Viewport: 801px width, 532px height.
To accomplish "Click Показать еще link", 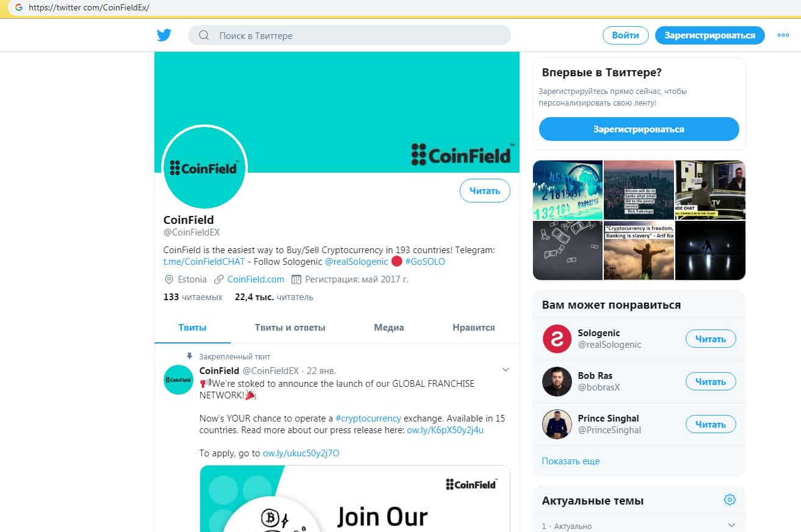I will click(571, 461).
